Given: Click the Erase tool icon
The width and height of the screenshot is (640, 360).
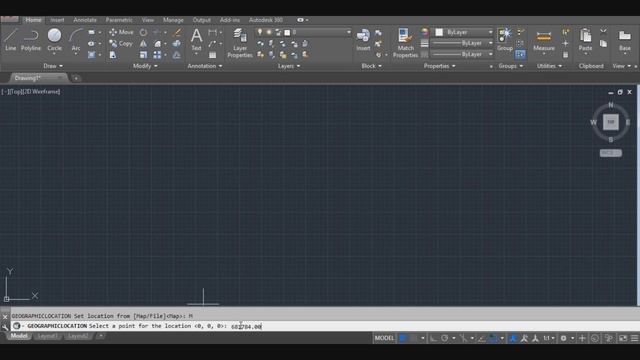Looking at the screenshot, I should click(176, 32).
